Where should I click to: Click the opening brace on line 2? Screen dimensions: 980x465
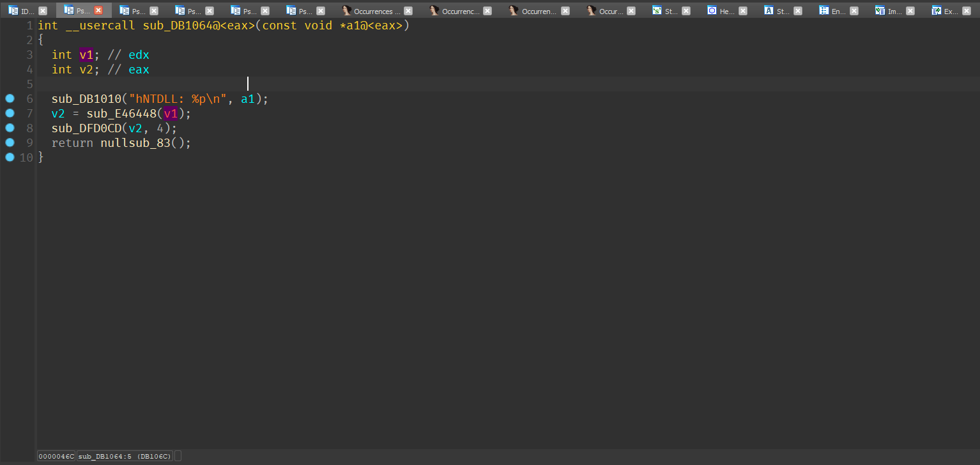tap(41, 40)
